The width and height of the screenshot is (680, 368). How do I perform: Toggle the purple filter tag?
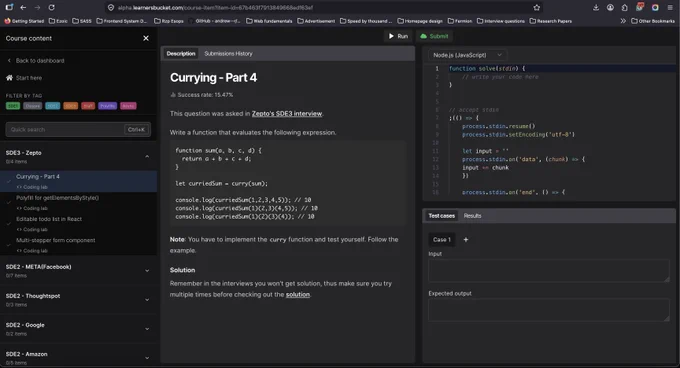108,106
